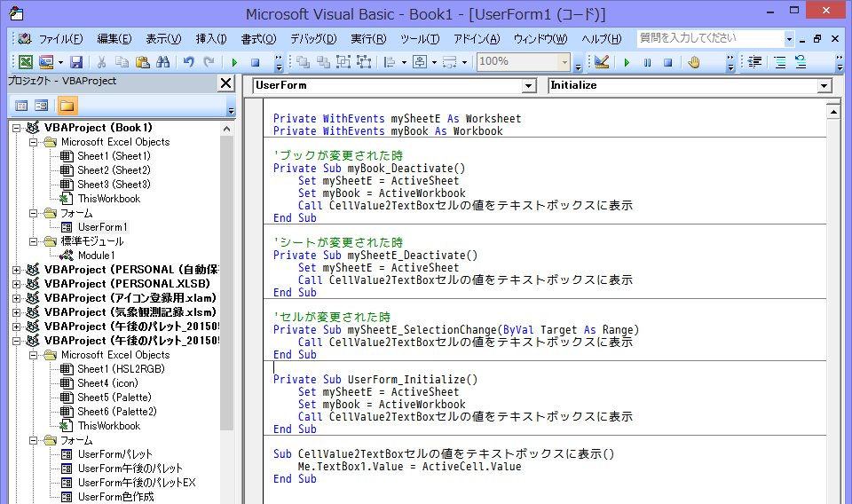This screenshot has width=852, height=504.
Task: Select UserForm午後のパレットEX form
Action: point(137,483)
